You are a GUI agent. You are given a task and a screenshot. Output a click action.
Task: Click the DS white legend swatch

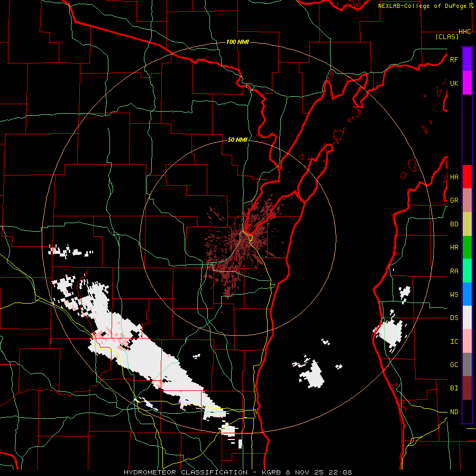467,317
